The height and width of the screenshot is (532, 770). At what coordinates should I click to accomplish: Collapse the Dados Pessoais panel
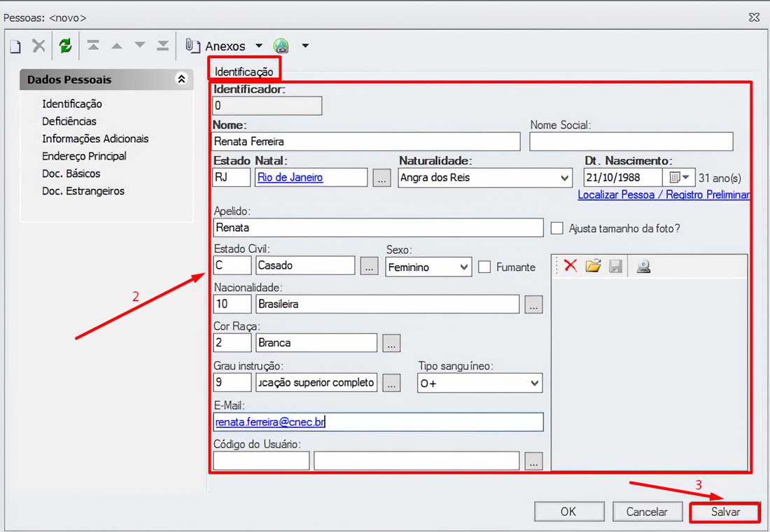pyautogui.click(x=181, y=80)
